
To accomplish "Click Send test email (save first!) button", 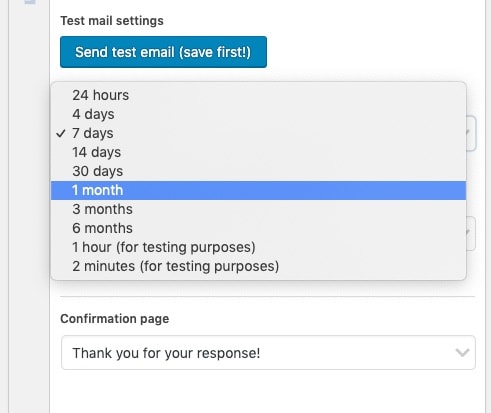I will coord(163,52).
